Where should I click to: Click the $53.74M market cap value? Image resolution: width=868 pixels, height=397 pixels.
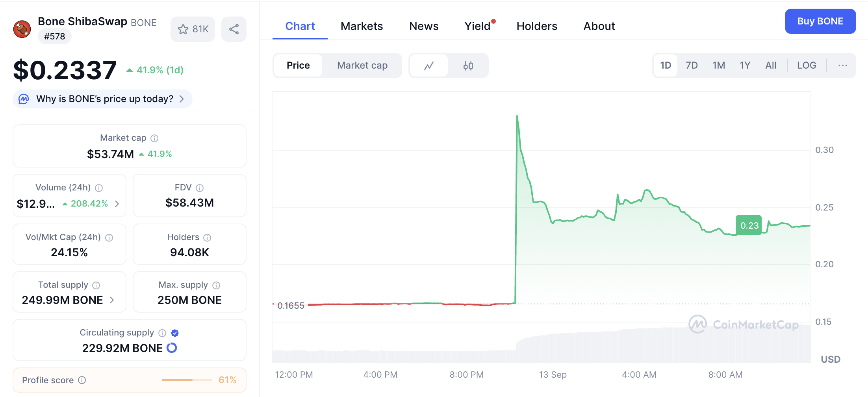click(x=110, y=154)
